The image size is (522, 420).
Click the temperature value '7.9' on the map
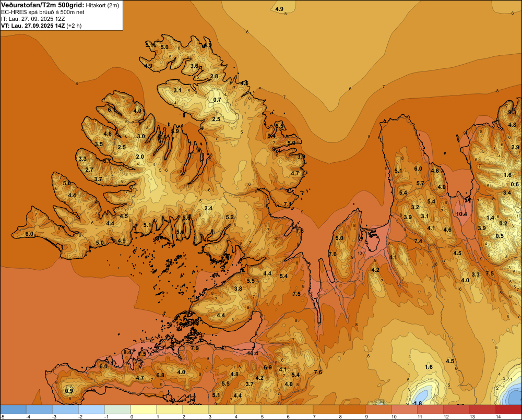[195, 348]
